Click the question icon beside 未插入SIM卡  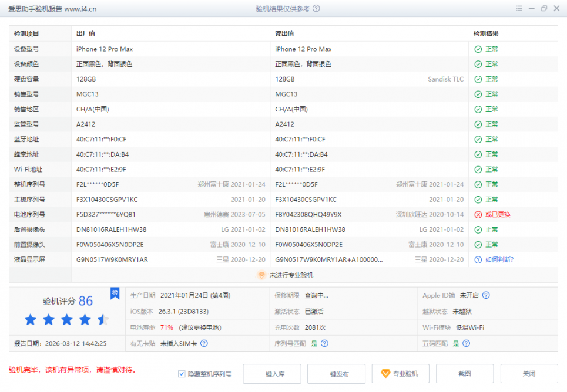204,343
